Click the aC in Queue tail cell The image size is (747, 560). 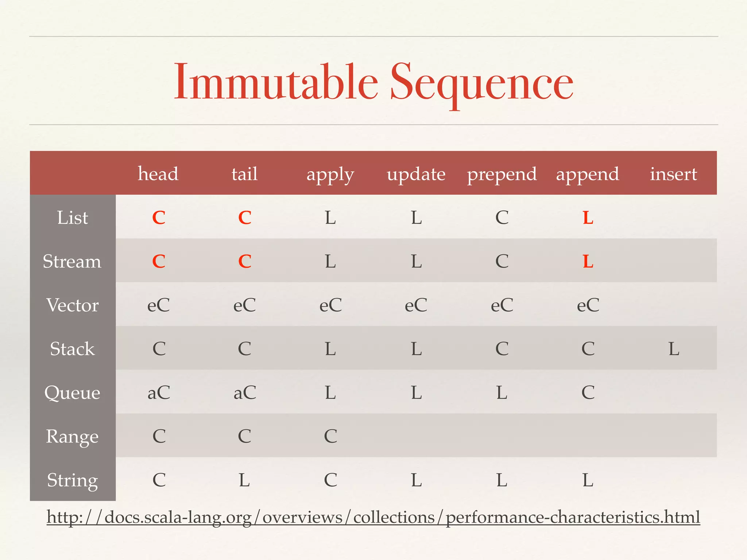pos(245,393)
